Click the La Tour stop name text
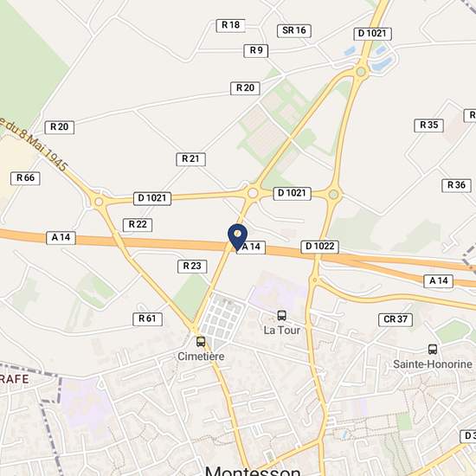Image resolution: width=476 pixels, height=476 pixels. tap(282, 330)
